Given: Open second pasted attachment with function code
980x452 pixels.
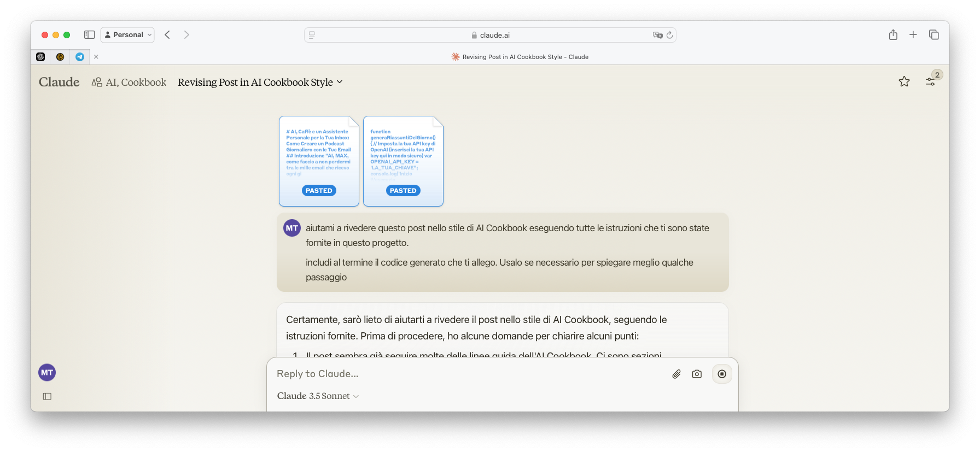Looking at the screenshot, I should coord(403,161).
